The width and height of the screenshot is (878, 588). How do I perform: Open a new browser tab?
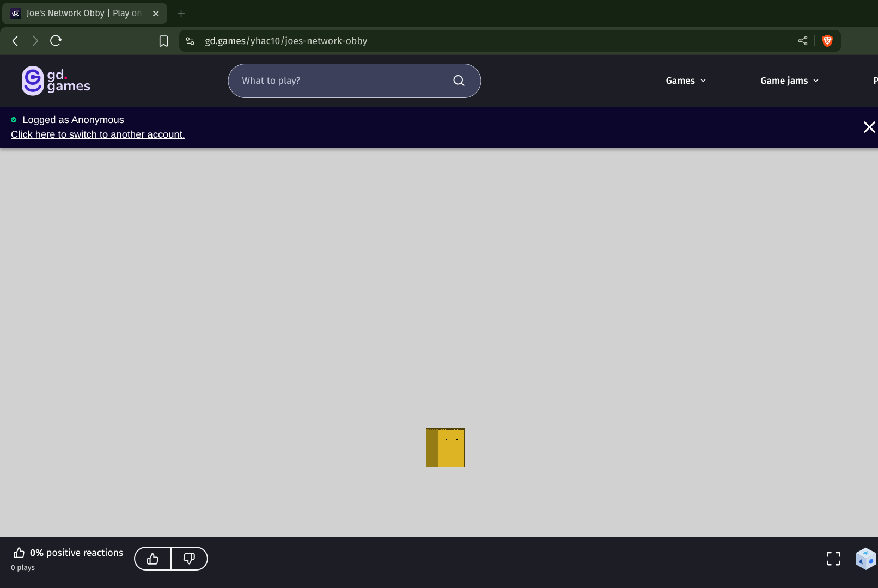click(x=181, y=13)
